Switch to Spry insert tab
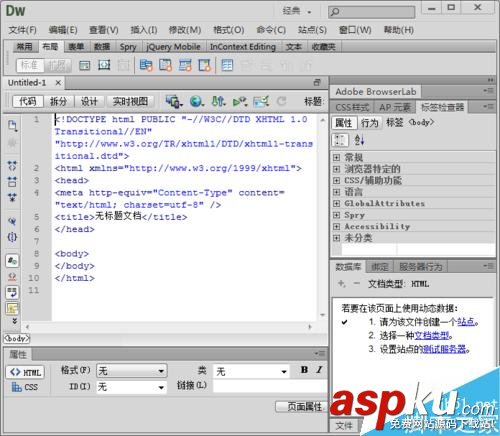500x436 pixels. (x=128, y=47)
